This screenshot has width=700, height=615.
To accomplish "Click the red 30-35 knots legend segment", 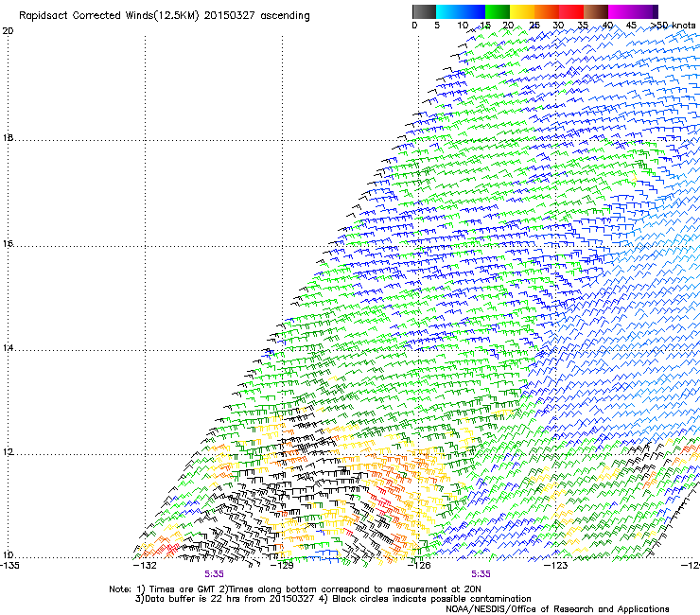I will coord(571,11).
